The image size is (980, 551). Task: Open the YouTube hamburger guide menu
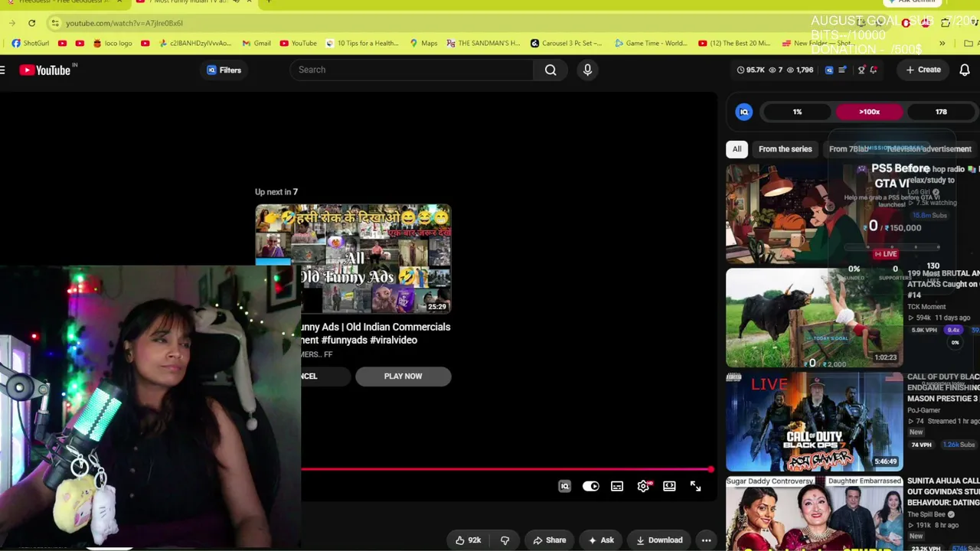point(3,70)
